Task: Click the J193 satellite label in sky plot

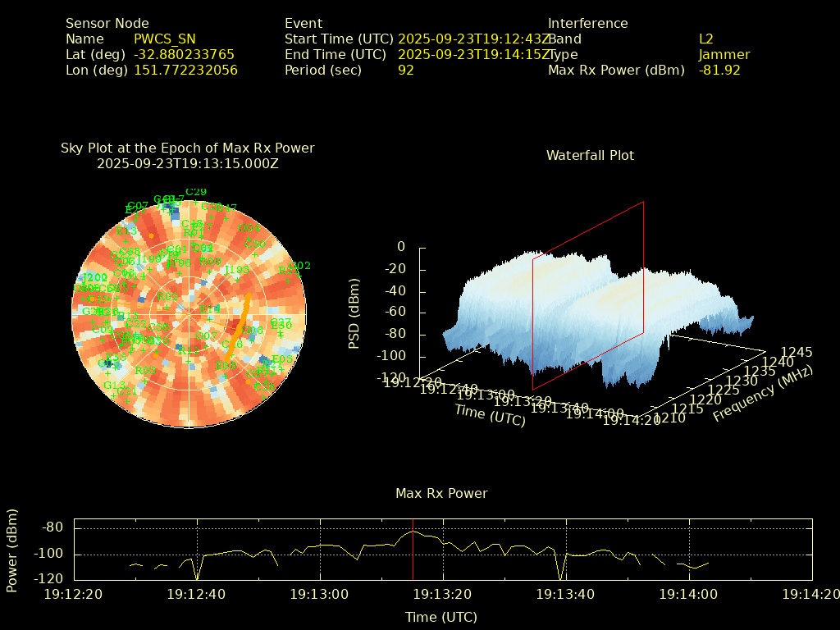Action: (236, 270)
